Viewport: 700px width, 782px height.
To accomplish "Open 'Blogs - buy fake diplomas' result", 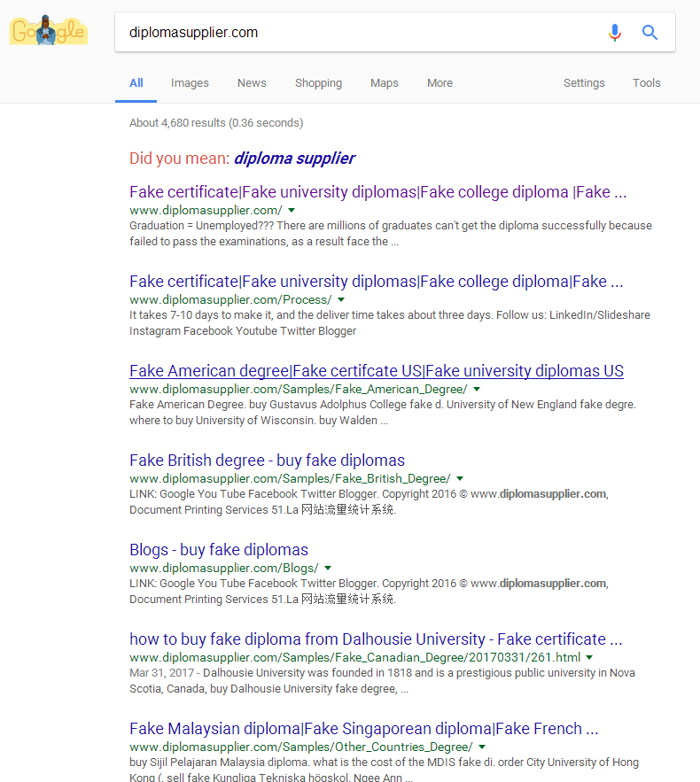I will 219,550.
